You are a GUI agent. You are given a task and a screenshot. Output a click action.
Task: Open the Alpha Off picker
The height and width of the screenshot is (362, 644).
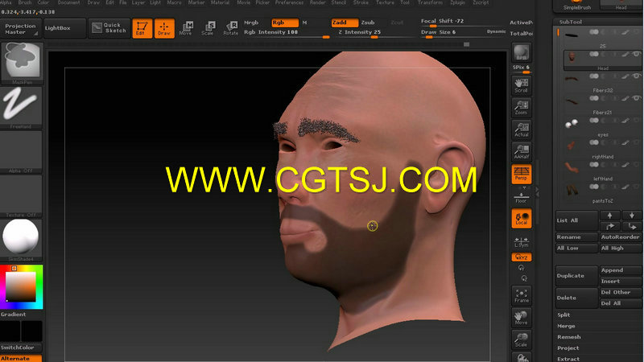point(22,152)
